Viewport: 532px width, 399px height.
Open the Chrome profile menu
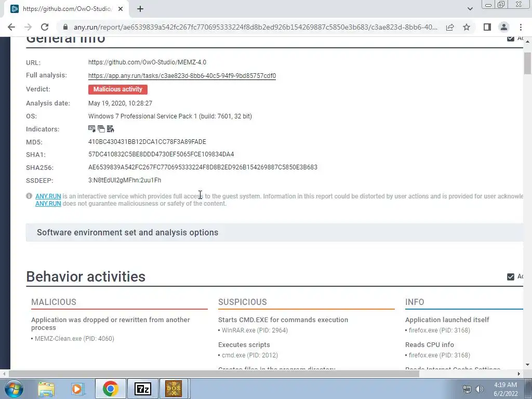click(504, 27)
